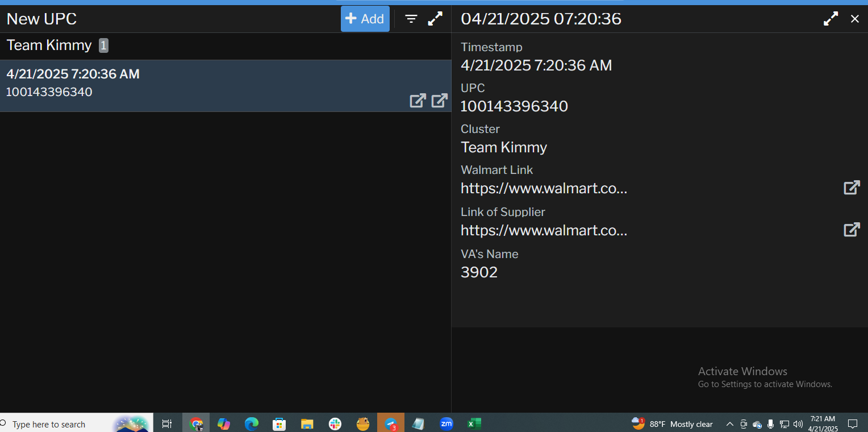Open the filter options icon
This screenshot has width=868, height=432.
click(x=411, y=19)
